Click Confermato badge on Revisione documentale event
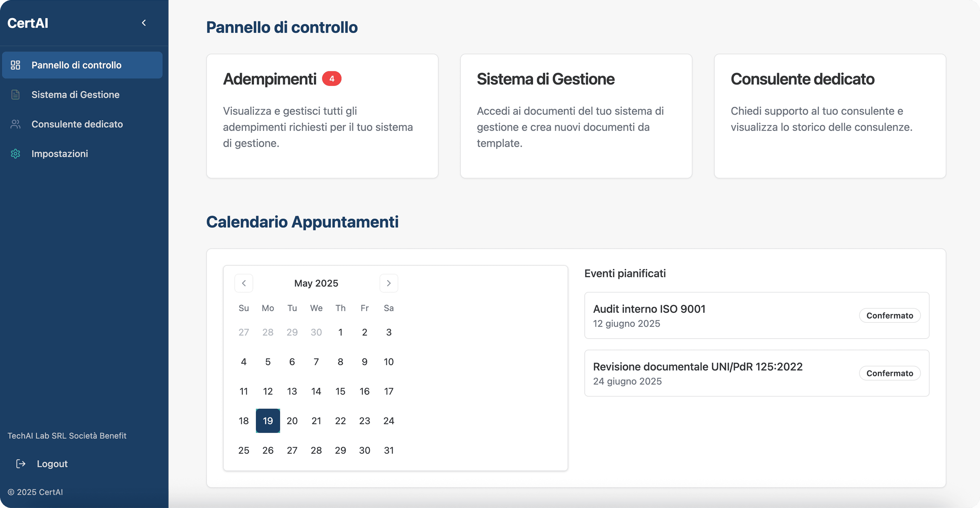The height and width of the screenshot is (508, 980). 890,373
